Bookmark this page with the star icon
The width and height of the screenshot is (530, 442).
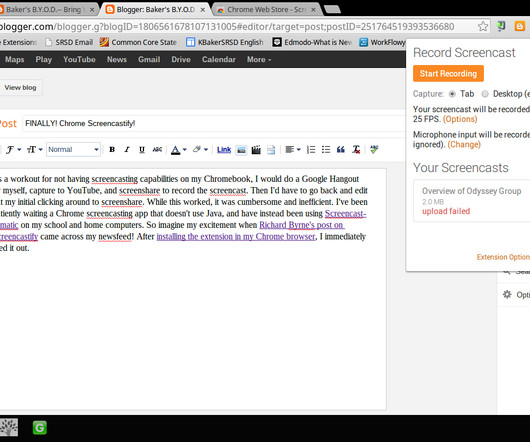[x=483, y=26]
